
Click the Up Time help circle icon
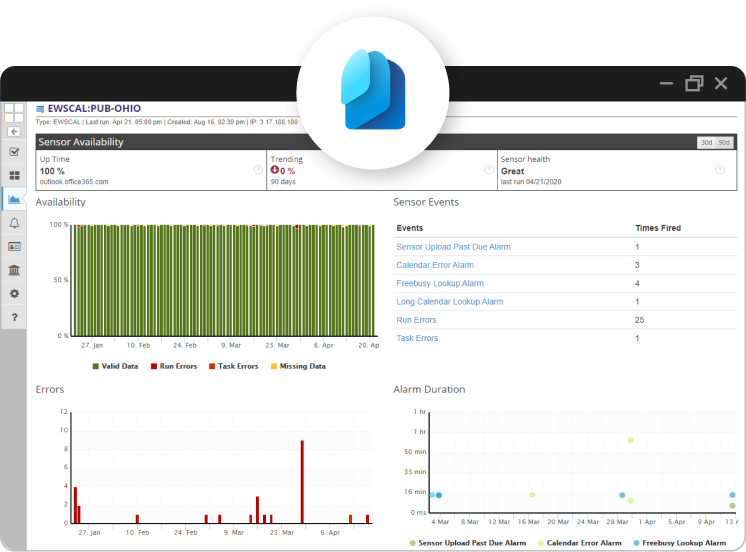[x=258, y=170]
